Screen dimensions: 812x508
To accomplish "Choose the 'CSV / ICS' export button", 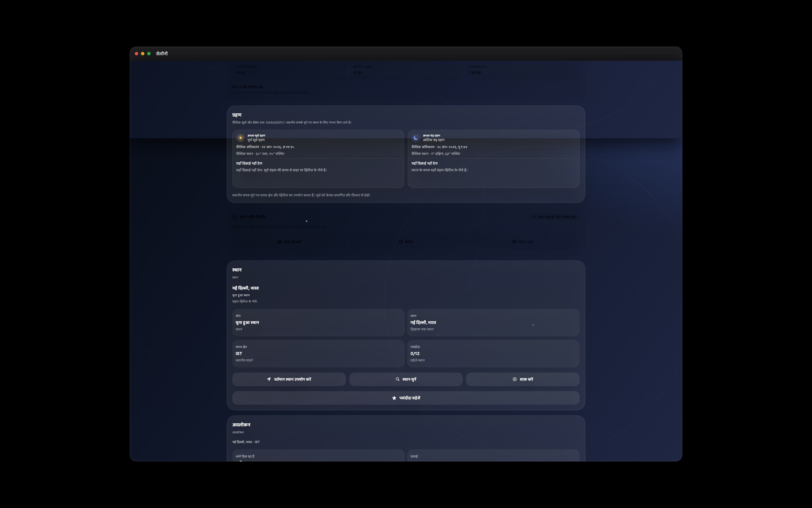I will pyautogui.click(x=522, y=242).
